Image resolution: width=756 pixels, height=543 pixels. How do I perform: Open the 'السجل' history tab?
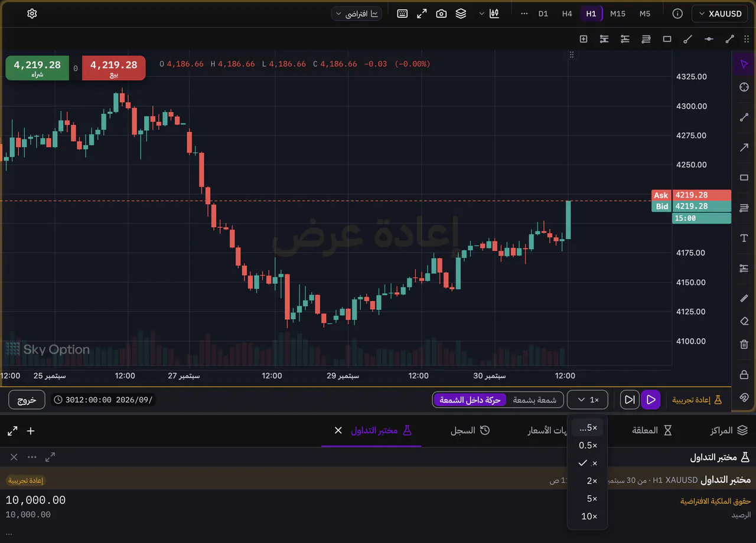[470, 431]
